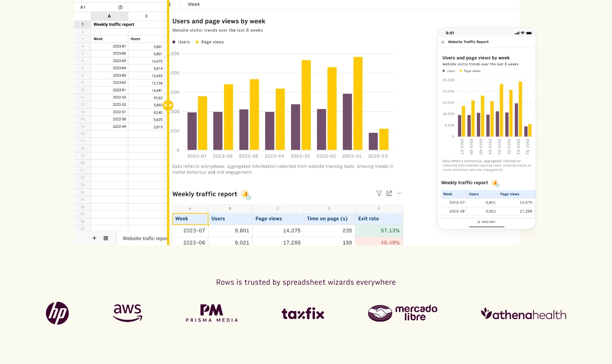Viewport: 612px width, 364px height.
Task: Open the sheet navigation menu icon
Action: pyautogui.click(x=106, y=238)
